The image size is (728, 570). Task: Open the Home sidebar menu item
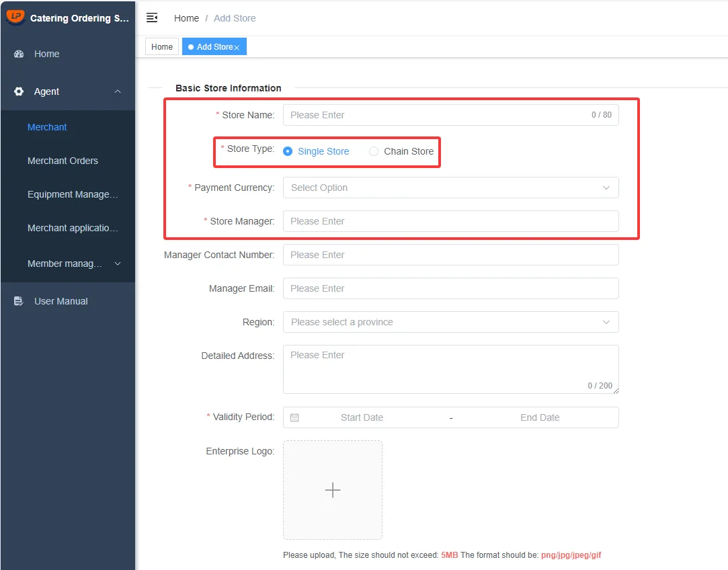[x=68, y=54]
